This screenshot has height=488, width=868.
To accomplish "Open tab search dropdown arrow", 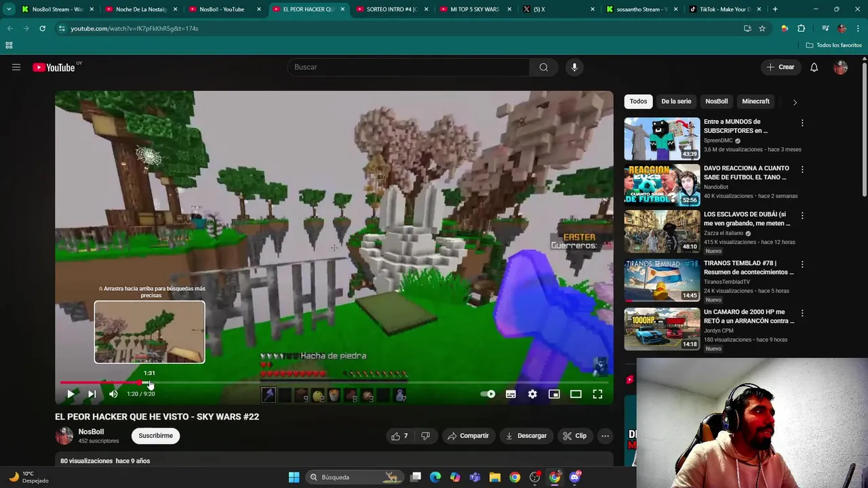I will click(x=9, y=9).
